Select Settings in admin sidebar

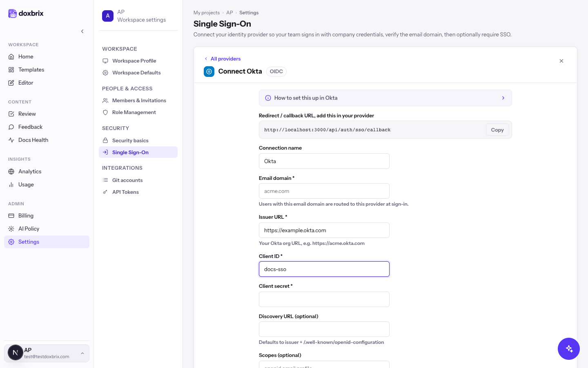(47, 242)
